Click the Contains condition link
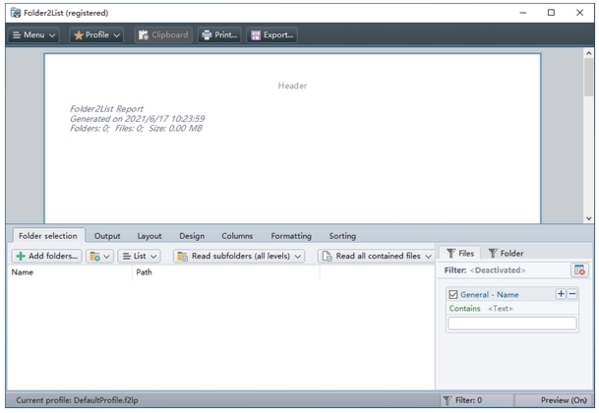The height and width of the screenshot is (413, 599). point(465,309)
